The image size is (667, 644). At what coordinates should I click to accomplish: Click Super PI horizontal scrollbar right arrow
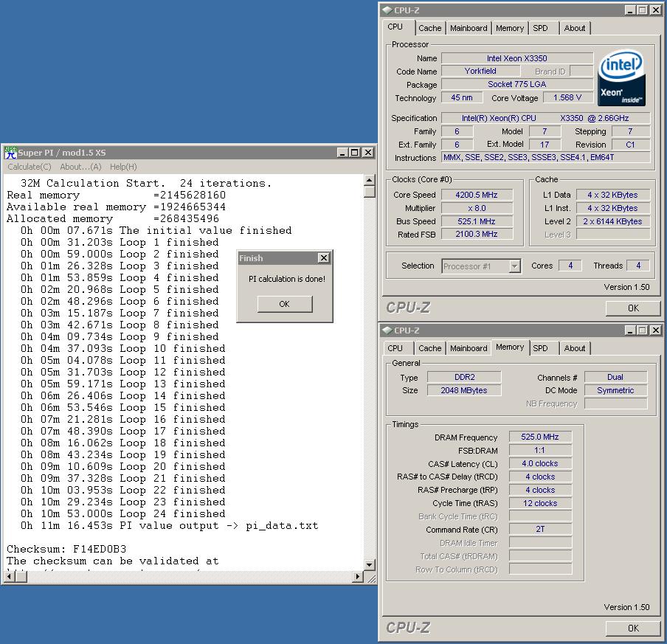coord(358,577)
